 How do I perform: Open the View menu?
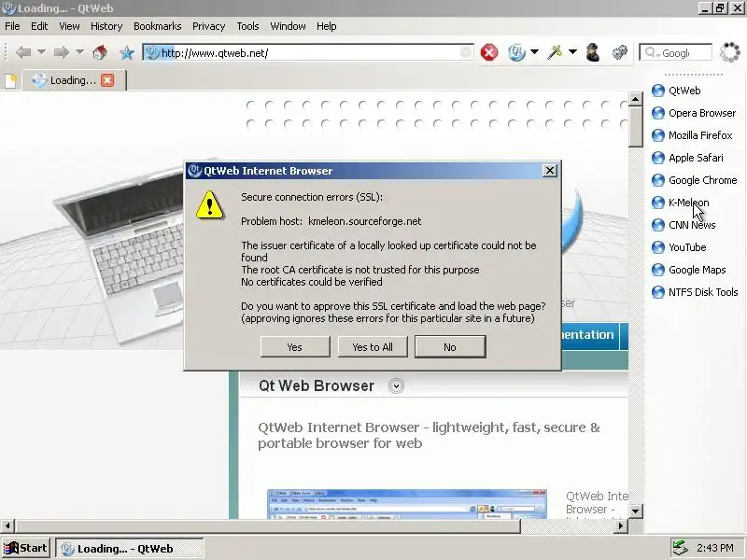69,26
